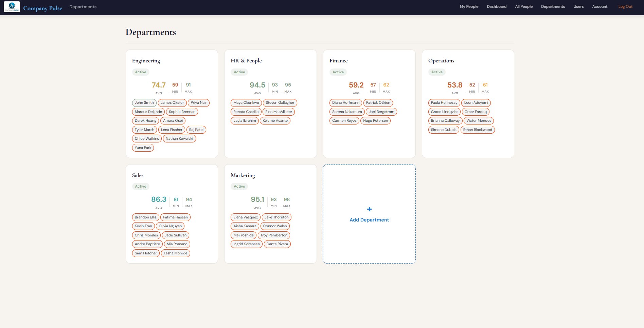Go to My People in navigation
Image resolution: width=644 pixels, height=328 pixels.
469,7
